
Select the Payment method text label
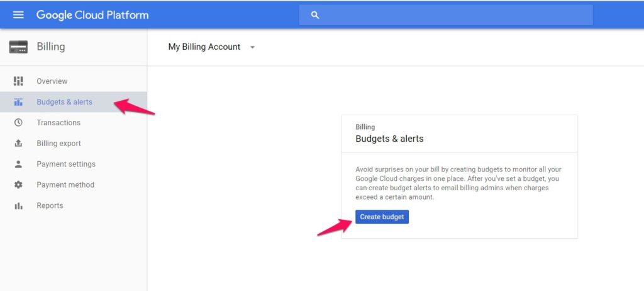point(65,185)
